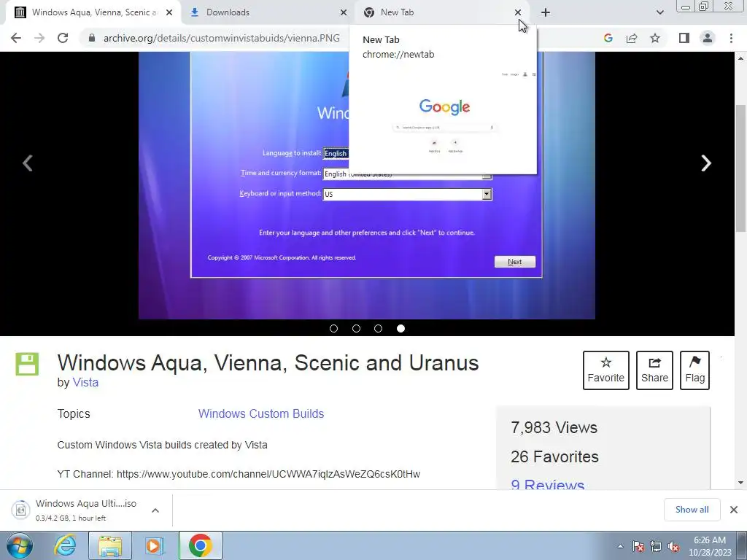Show hidden system tray icons

620,547
